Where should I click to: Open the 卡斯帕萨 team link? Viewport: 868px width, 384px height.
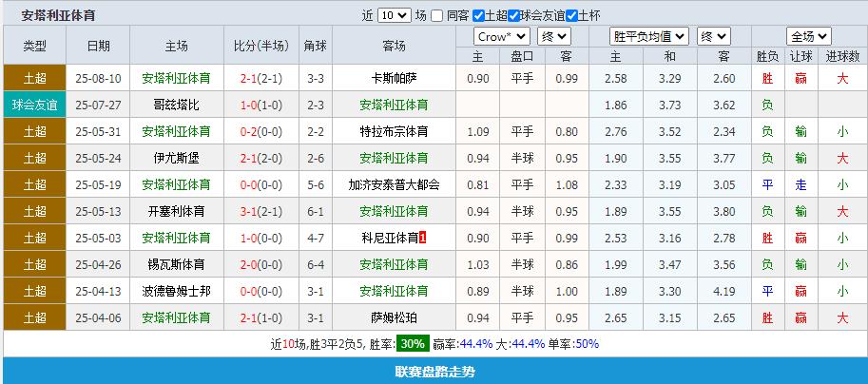tap(394, 78)
